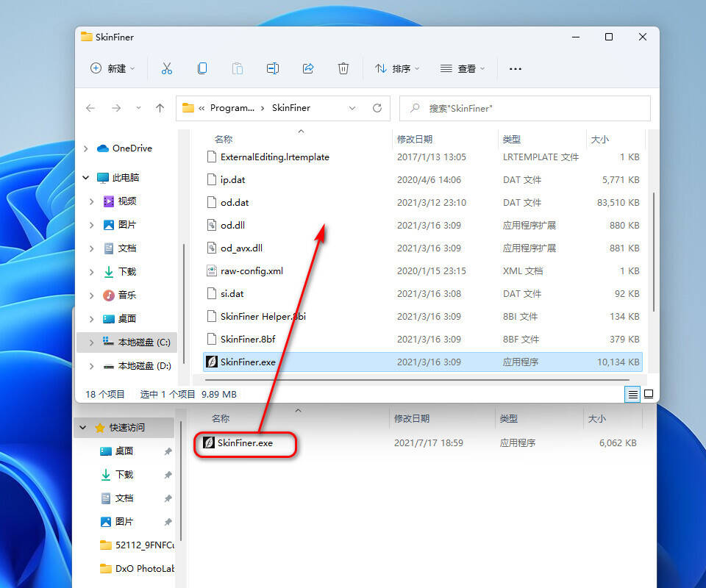
Task: Click the Copy icon in toolbar
Action: coord(202,68)
